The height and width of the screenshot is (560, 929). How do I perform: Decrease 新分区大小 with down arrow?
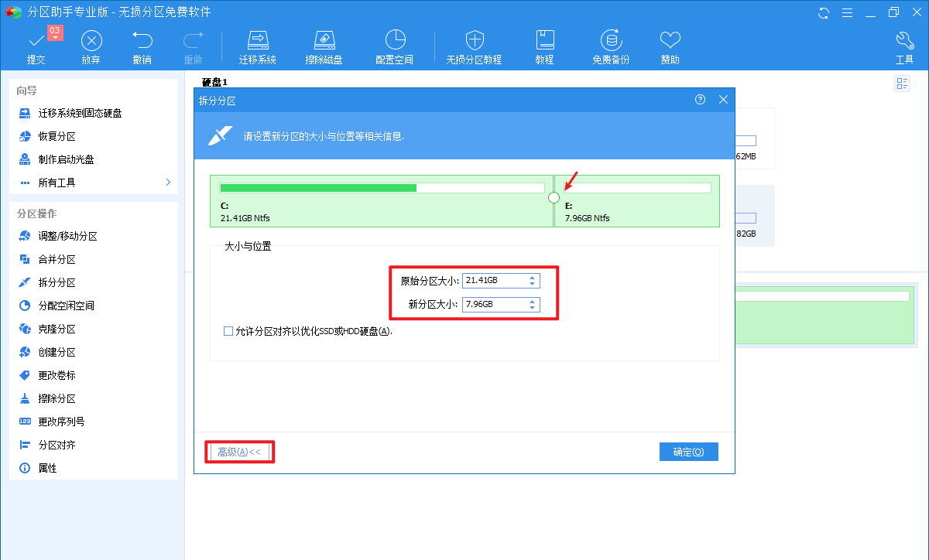pos(533,308)
